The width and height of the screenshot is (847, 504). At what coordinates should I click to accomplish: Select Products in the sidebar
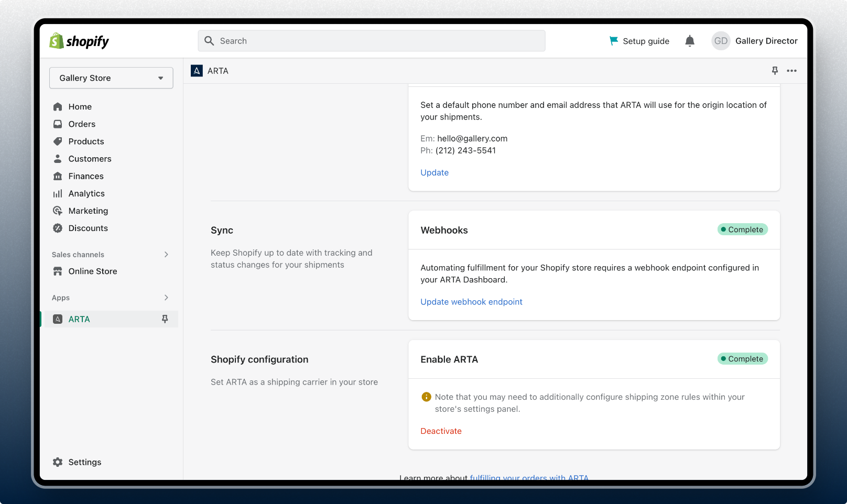tap(85, 141)
